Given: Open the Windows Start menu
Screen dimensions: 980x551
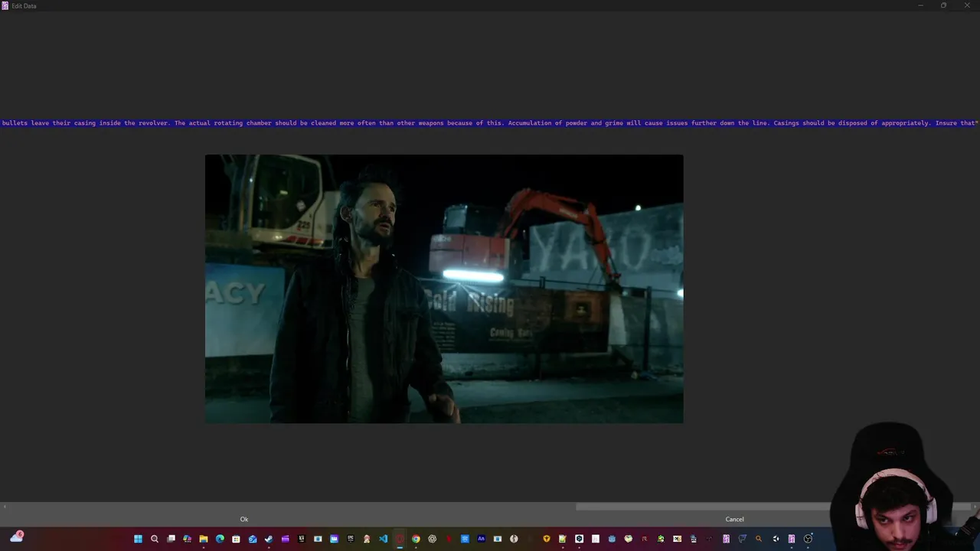Looking at the screenshot, I should click(138, 539).
